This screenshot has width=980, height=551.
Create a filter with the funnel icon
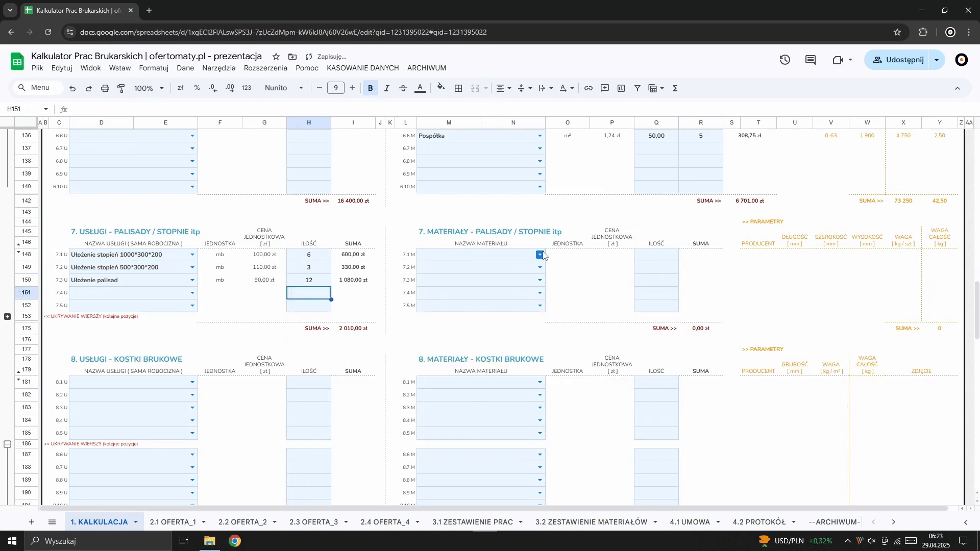click(x=638, y=88)
